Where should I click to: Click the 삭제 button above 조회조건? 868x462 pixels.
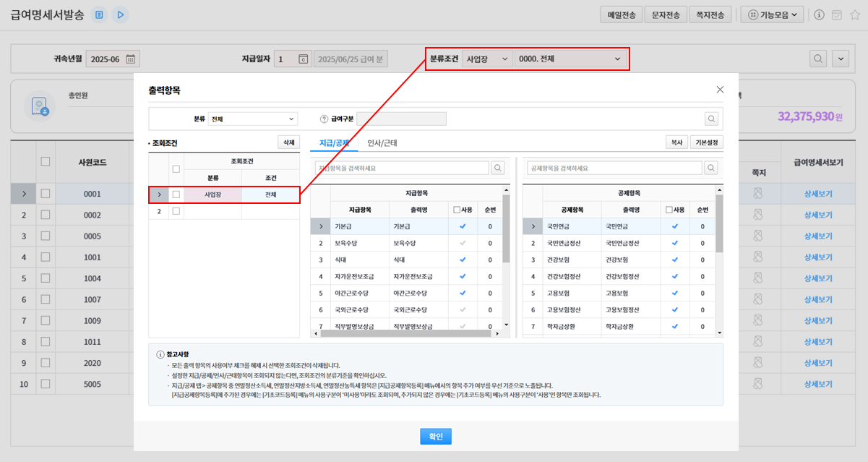click(x=288, y=142)
